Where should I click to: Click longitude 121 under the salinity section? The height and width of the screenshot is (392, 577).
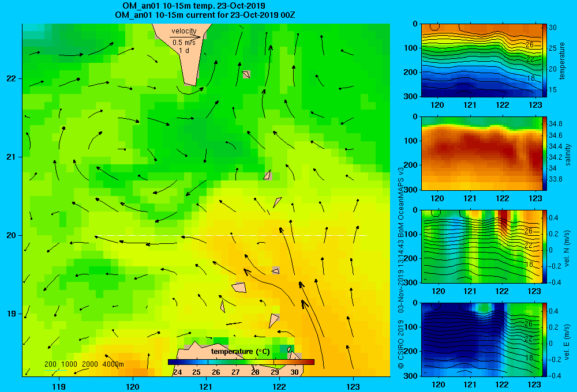tap(470, 198)
